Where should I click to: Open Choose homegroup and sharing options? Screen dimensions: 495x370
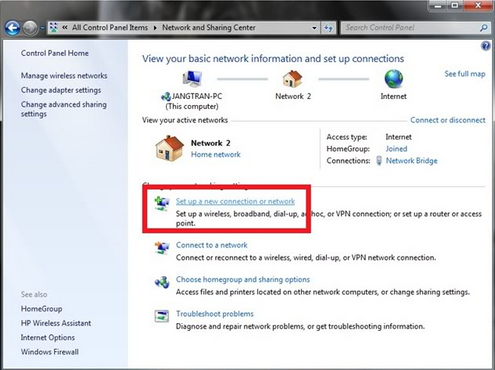coord(243,279)
